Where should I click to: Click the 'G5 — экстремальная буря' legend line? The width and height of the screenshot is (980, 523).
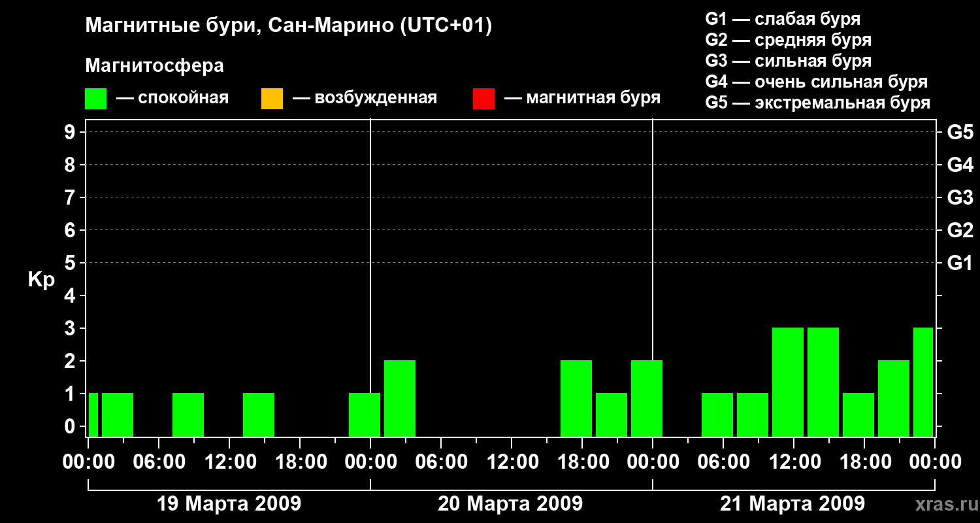point(818,103)
